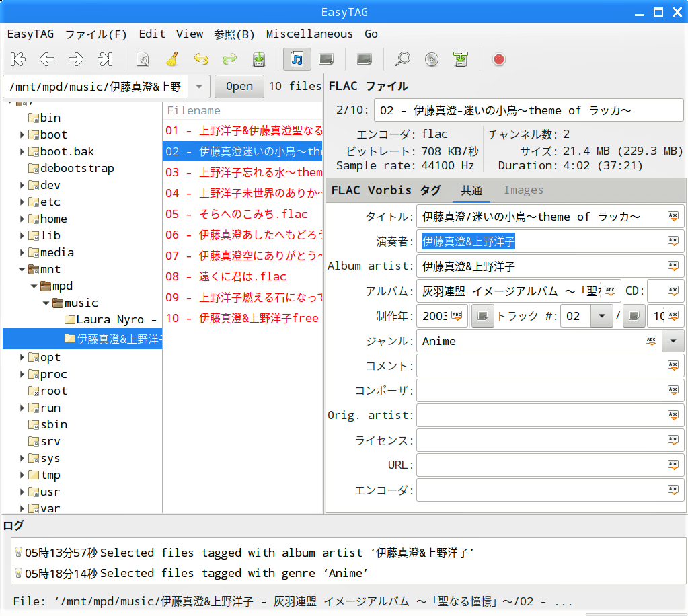Expand the home folder node
Image resolution: width=688 pixels, height=616 pixels.
[x=22, y=219]
